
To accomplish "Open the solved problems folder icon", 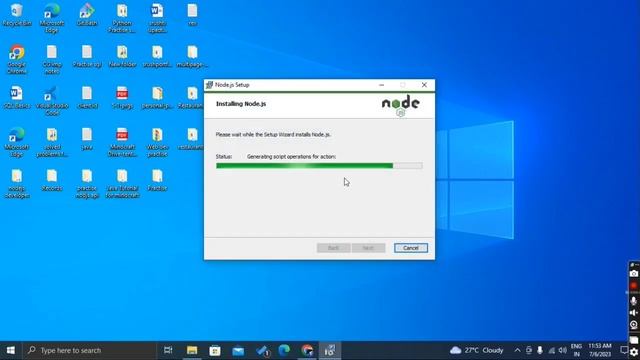I will [x=52, y=142].
